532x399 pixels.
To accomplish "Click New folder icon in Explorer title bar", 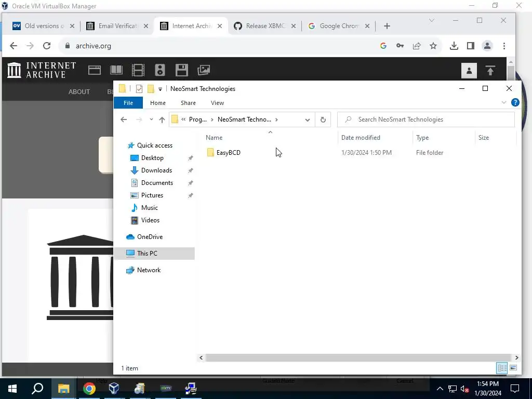I will click(x=151, y=89).
